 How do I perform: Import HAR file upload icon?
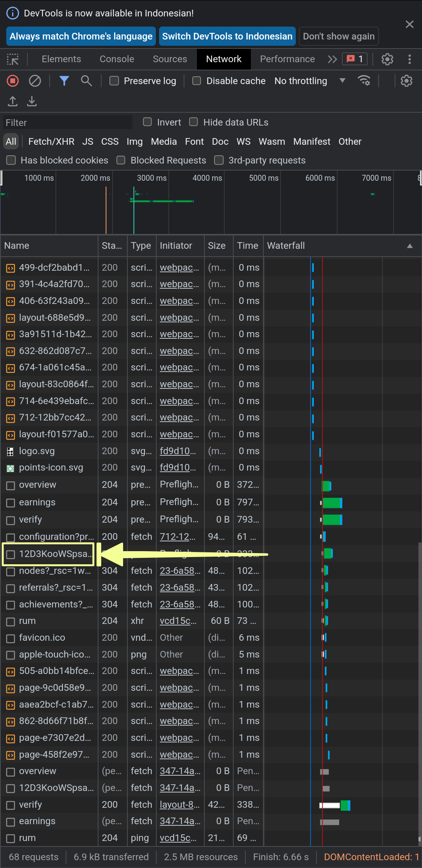click(13, 101)
